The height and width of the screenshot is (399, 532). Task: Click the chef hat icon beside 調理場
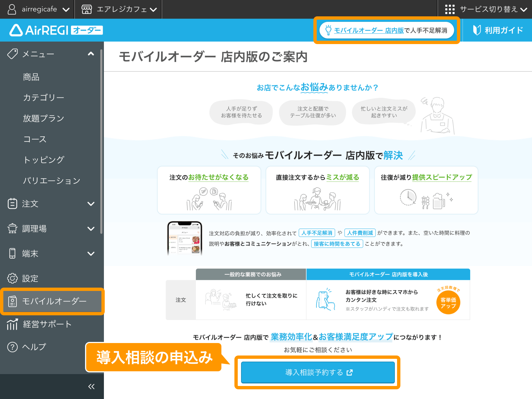[x=12, y=229]
